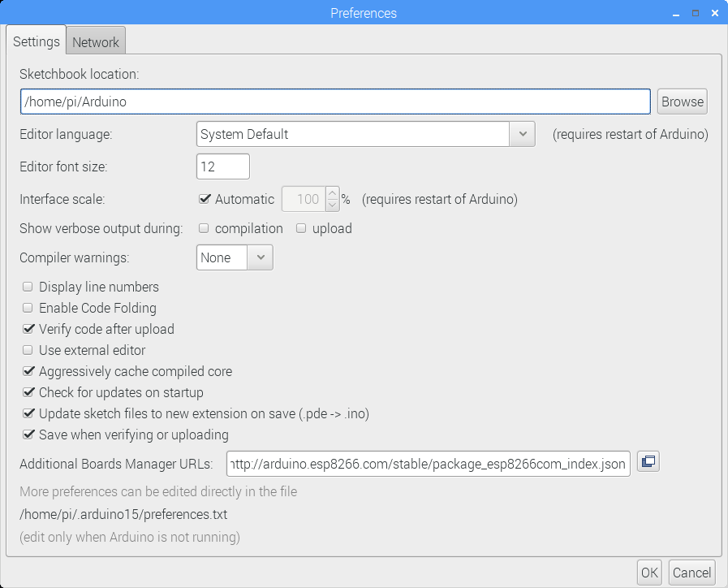Focus the Sketchbook location text field
Screen dimensions: 728x588
335,102
